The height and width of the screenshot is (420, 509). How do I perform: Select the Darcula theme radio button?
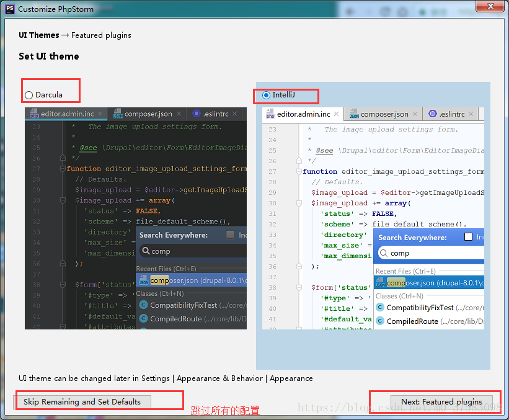(x=29, y=95)
